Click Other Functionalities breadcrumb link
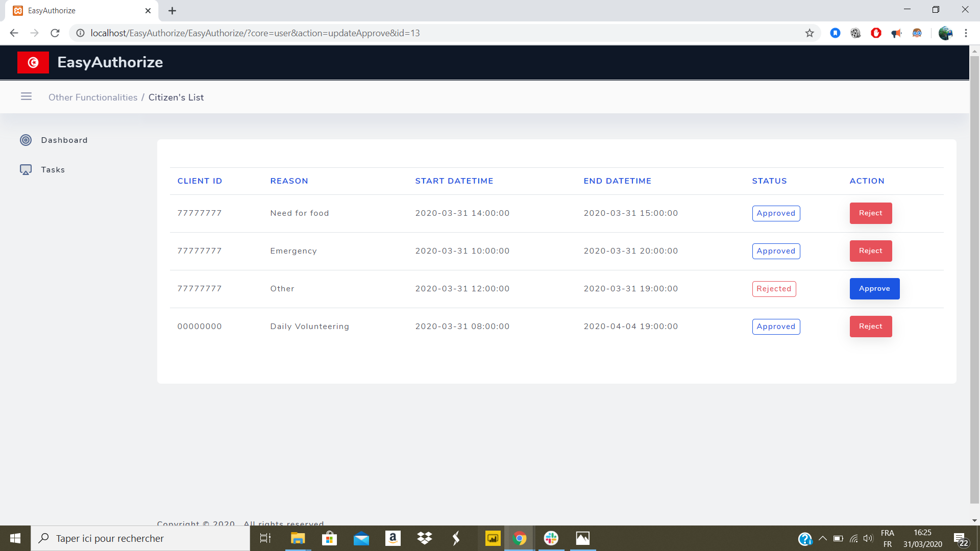The height and width of the screenshot is (551, 980). pyautogui.click(x=93, y=97)
